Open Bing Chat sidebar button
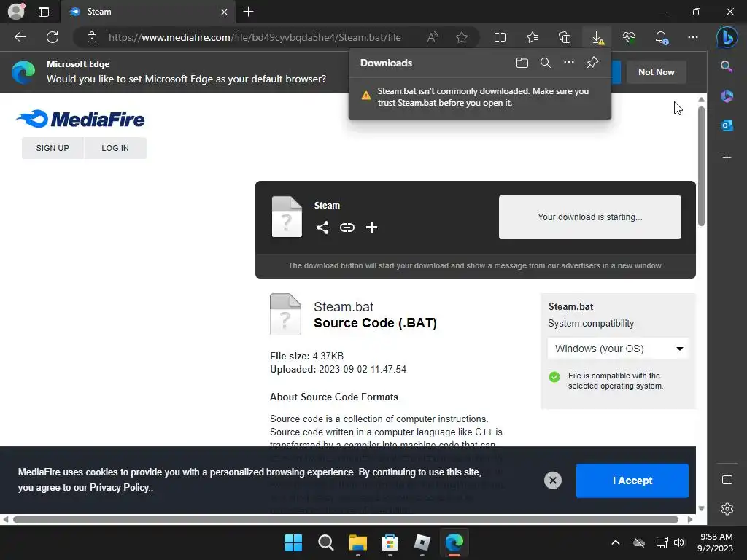This screenshot has width=747, height=560. [727, 37]
